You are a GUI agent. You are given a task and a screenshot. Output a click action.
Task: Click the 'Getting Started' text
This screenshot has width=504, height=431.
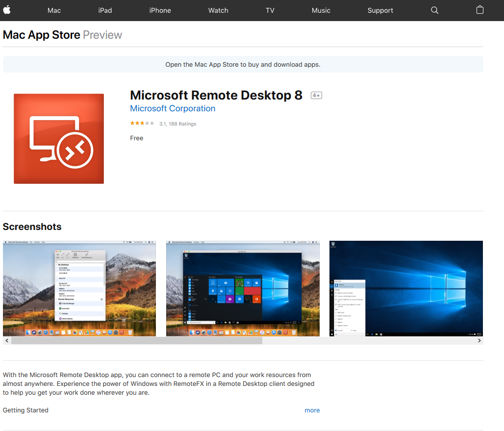pos(25,410)
